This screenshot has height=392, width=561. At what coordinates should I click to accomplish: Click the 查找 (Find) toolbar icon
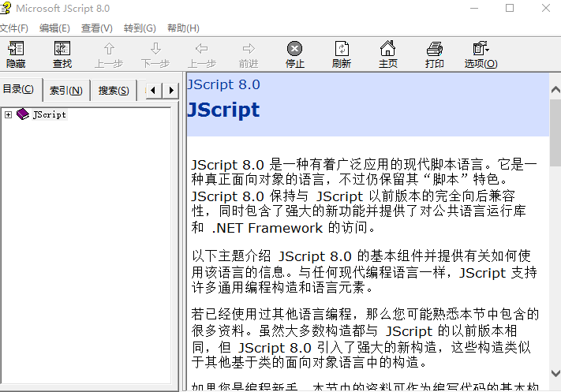[x=62, y=49]
